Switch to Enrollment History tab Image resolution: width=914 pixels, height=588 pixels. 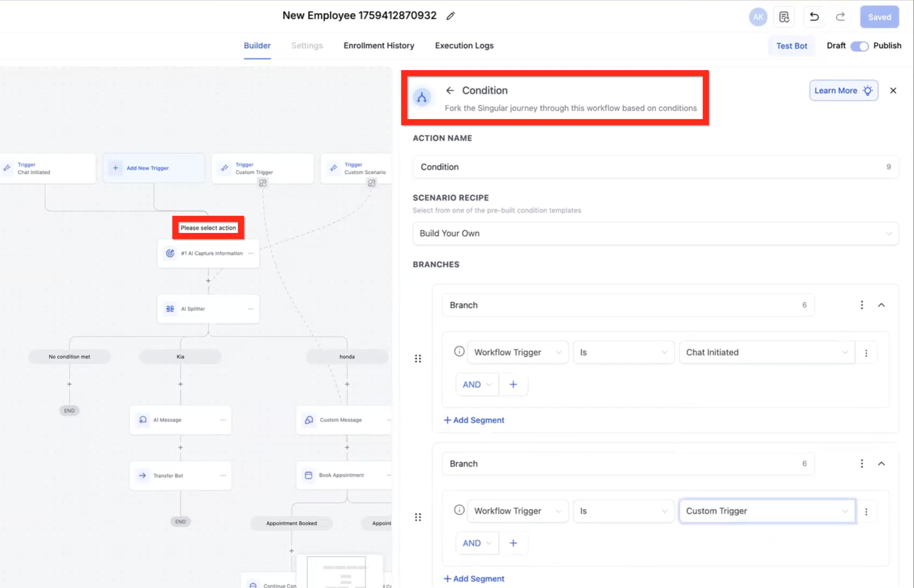(378, 46)
